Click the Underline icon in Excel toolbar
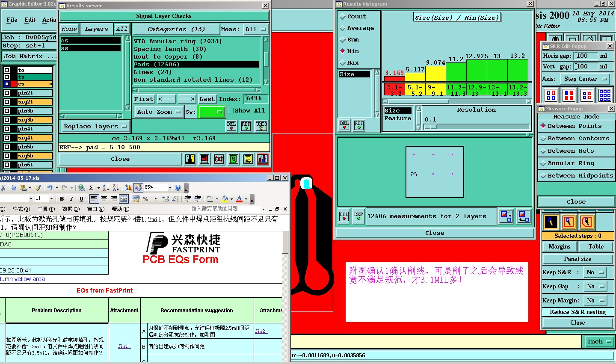This screenshot has height=364, width=616. 81,198
